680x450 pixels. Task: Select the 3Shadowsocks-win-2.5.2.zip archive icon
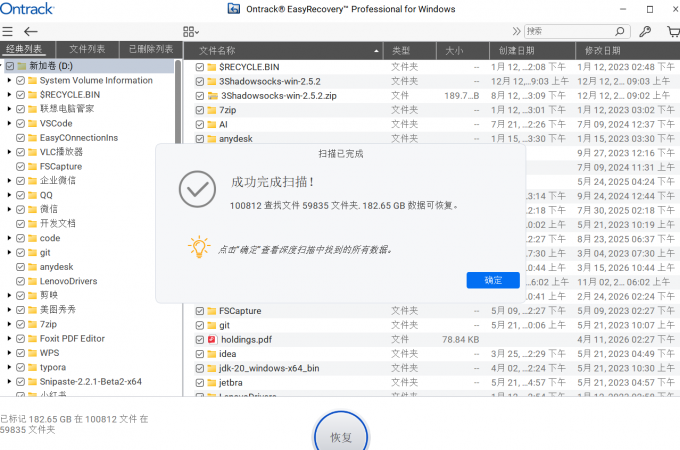tap(212, 96)
